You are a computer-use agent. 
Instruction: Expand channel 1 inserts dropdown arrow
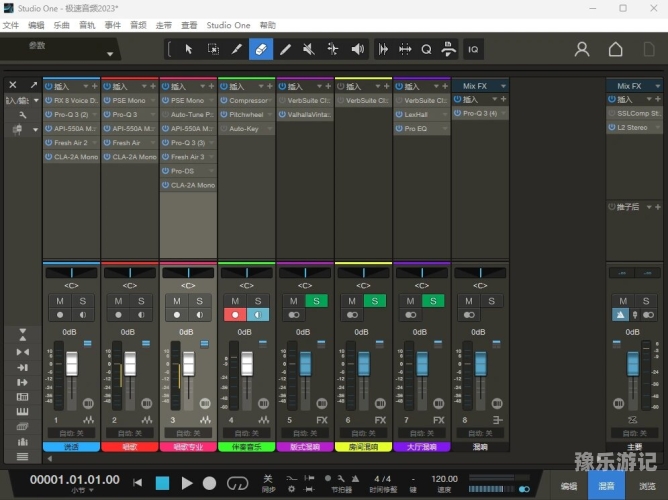tap(86, 86)
